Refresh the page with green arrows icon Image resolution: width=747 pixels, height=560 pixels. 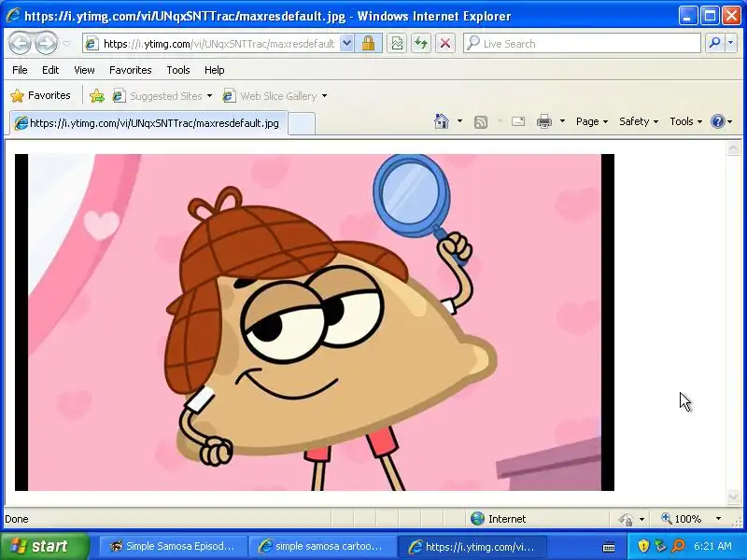pyautogui.click(x=421, y=44)
